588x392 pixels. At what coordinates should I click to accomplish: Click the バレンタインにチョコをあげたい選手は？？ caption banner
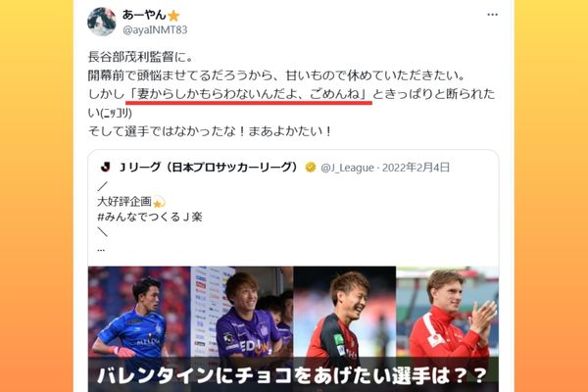(x=293, y=375)
